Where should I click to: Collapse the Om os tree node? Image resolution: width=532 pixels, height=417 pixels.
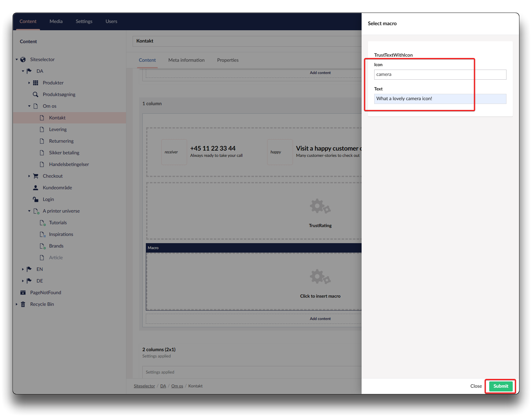[x=29, y=106]
